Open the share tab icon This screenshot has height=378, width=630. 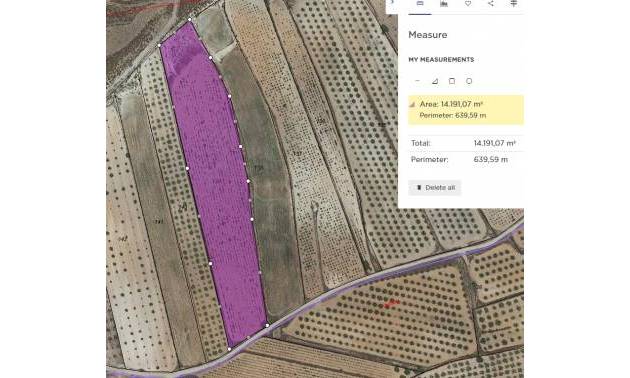pyautogui.click(x=491, y=4)
